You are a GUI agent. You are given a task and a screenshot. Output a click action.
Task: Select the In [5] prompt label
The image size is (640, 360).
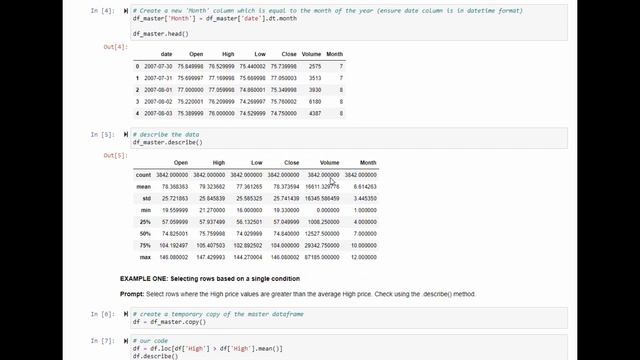(102, 134)
